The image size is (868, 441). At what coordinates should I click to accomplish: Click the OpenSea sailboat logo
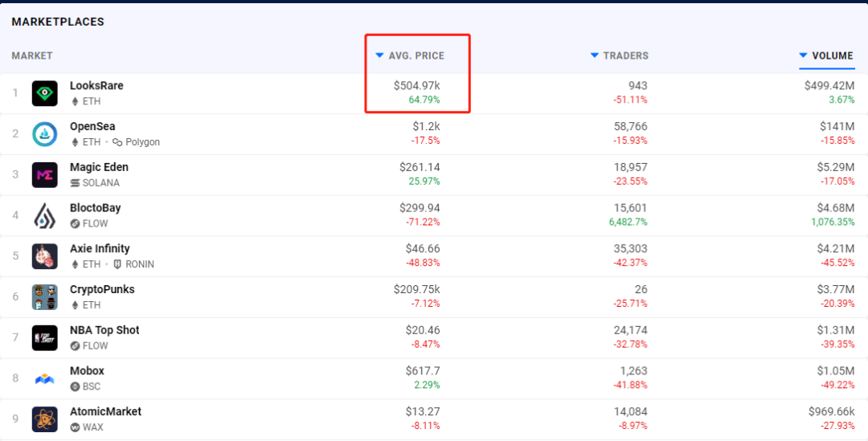pos(45,134)
